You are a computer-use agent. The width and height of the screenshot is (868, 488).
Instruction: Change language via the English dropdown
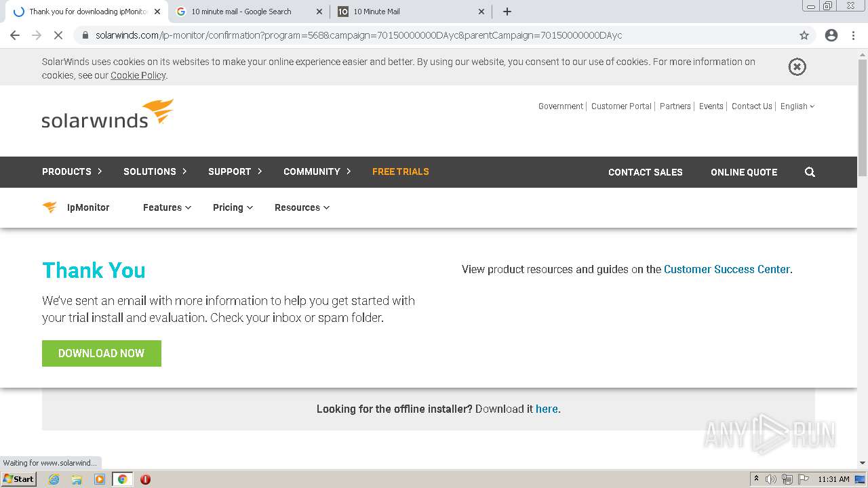click(x=797, y=106)
